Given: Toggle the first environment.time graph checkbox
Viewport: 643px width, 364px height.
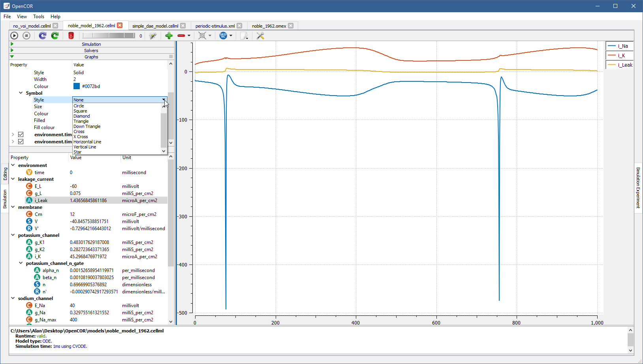Looking at the screenshot, I should 21,135.
